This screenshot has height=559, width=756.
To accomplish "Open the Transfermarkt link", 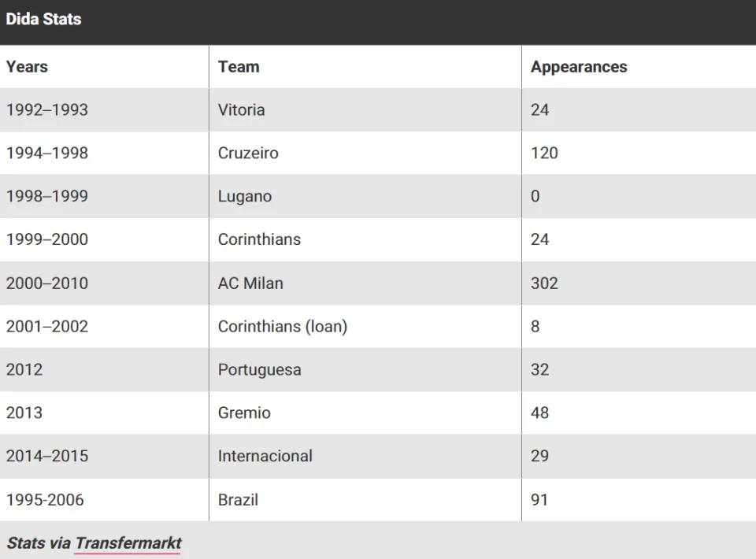I will (x=128, y=542).
